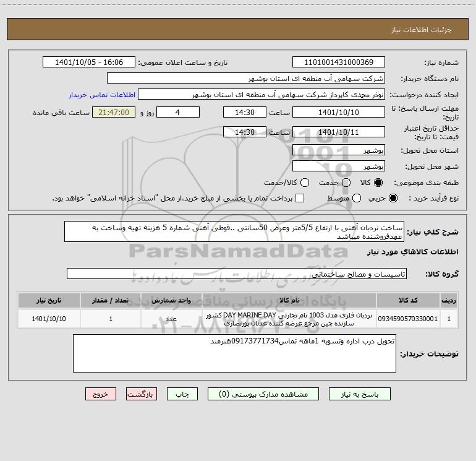
Task: Click the بازگشت back button
Action: click(x=142, y=394)
